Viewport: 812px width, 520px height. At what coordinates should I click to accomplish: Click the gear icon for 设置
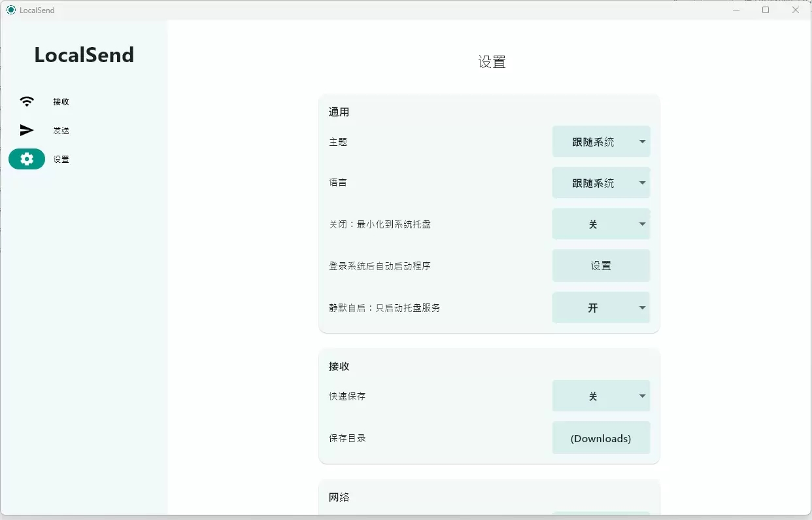pos(27,159)
